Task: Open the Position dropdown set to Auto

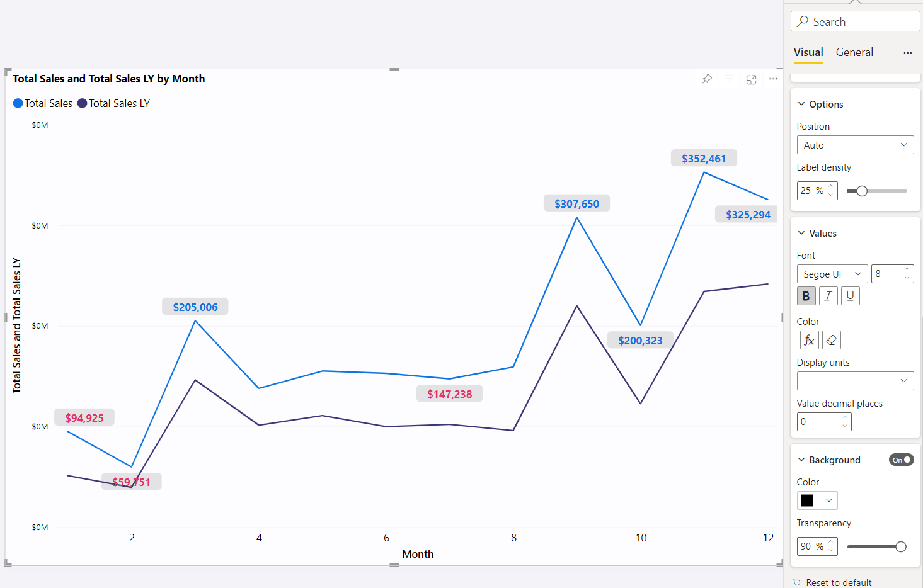Action: point(854,145)
